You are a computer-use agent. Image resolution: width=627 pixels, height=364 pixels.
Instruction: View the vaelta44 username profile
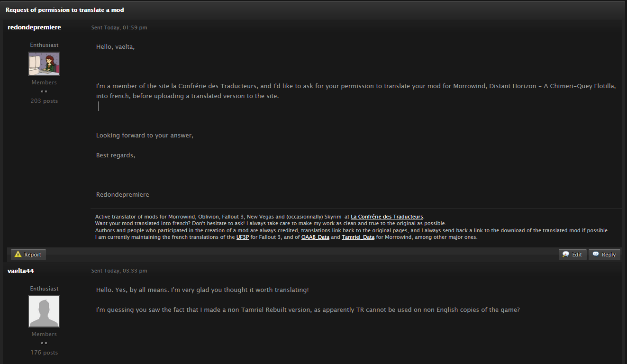[x=21, y=271]
